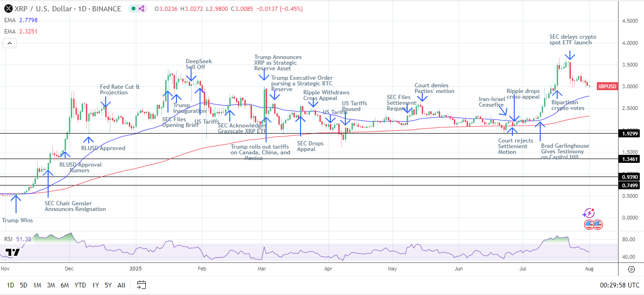Select the 'DeepSeek Sell Off' annotation
This screenshot has height=295, width=644.
click(x=199, y=64)
